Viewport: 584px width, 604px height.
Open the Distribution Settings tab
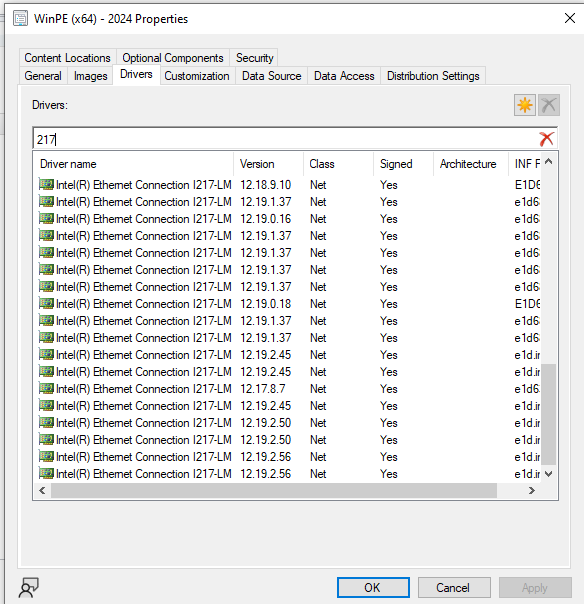point(433,76)
